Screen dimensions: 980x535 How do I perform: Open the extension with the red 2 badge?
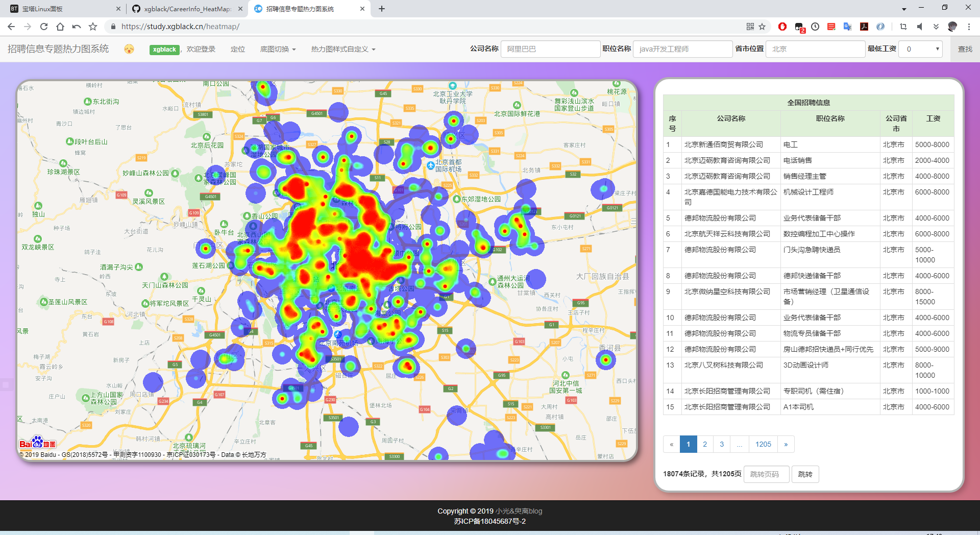pyautogui.click(x=799, y=27)
